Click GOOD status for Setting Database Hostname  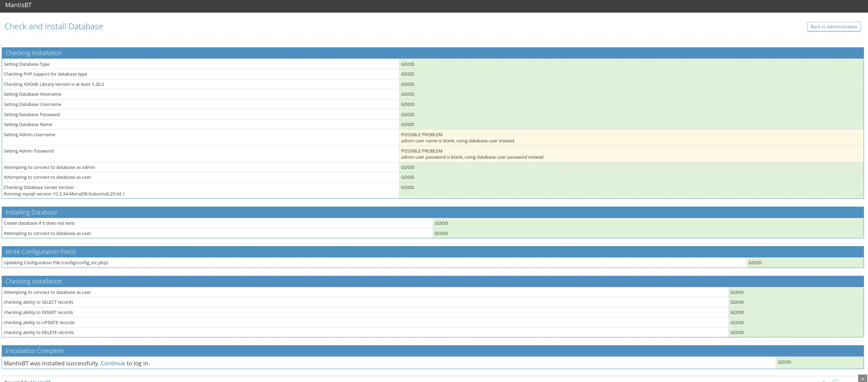point(407,94)
